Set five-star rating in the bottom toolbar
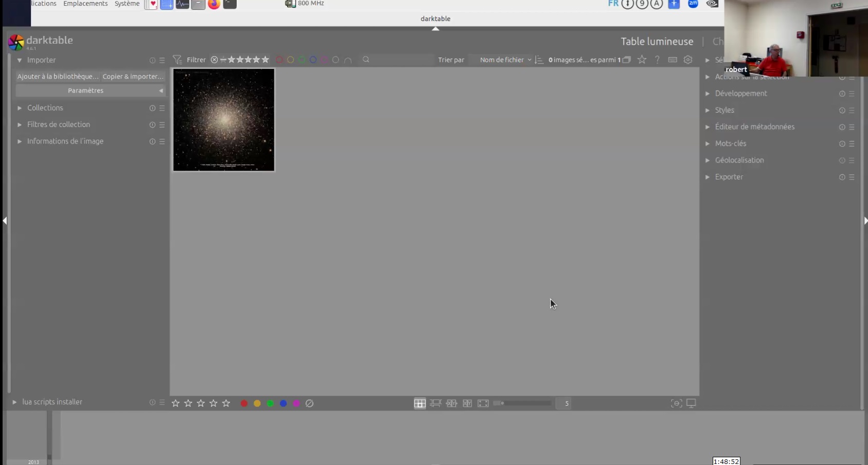 coord(226,403)
